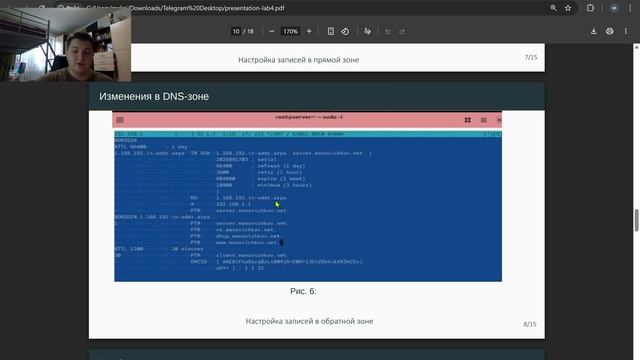Click slide number '7/15'
The image size is (640, 360).
531,57
